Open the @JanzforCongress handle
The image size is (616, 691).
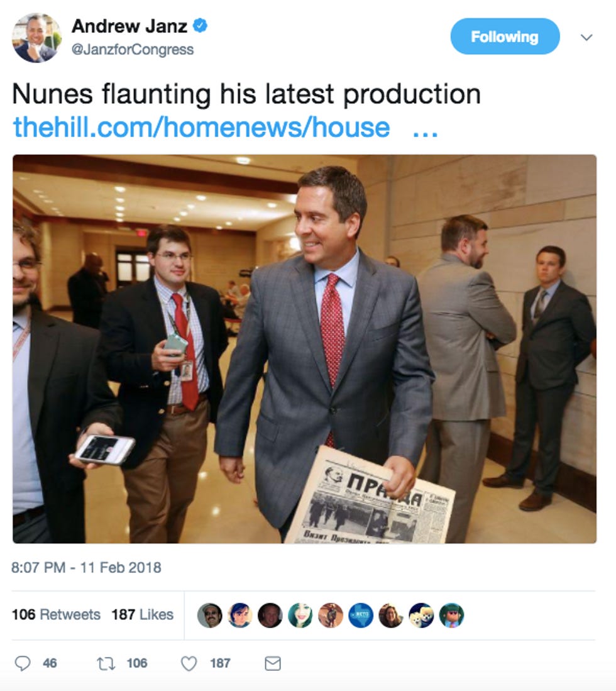point(133,49)
